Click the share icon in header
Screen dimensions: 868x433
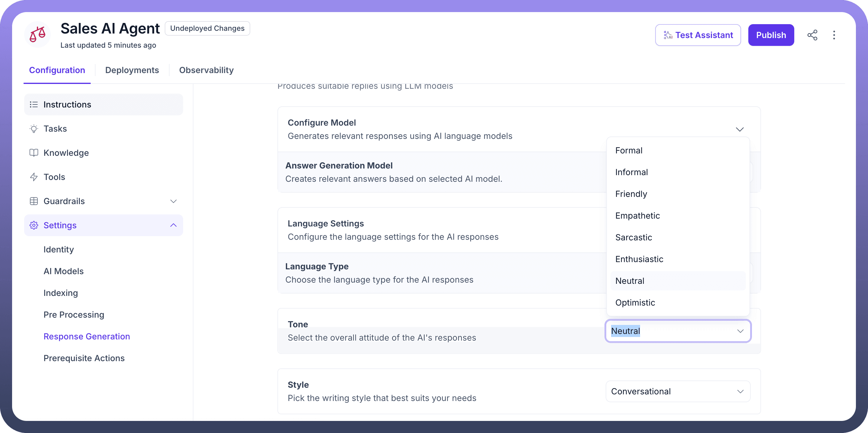click(x=812, y=35)
